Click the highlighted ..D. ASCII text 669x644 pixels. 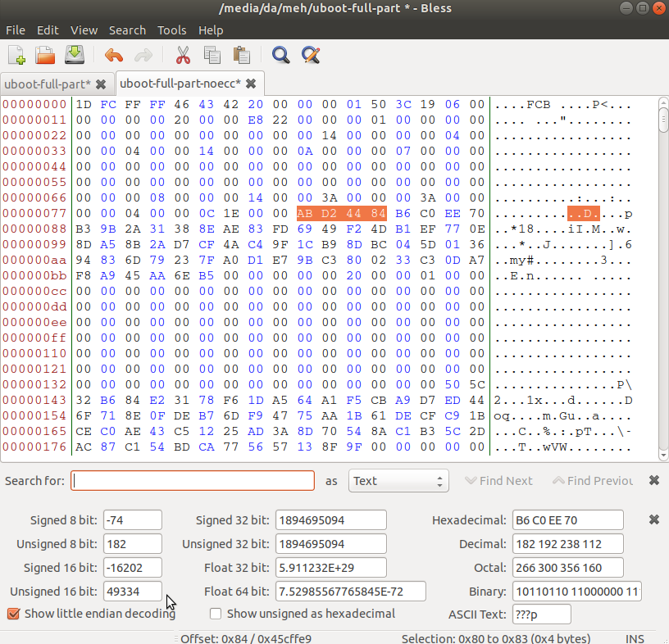click(584, 213)
